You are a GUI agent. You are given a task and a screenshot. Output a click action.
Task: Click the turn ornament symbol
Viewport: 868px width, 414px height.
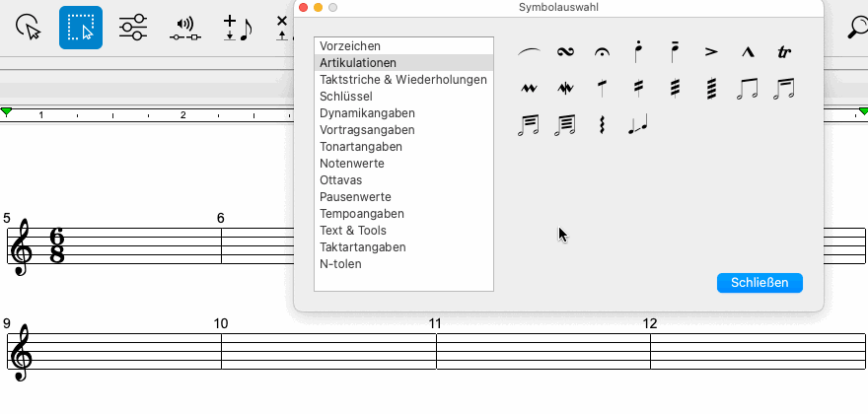565,52
